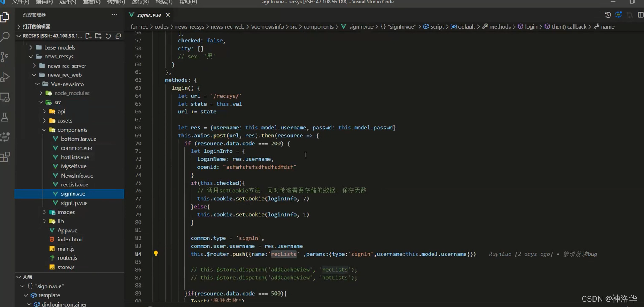Click the Vue-newsinfo breadcrumb segment
The height and width of the screenshot is (307, 644).
tap(267, 26)
